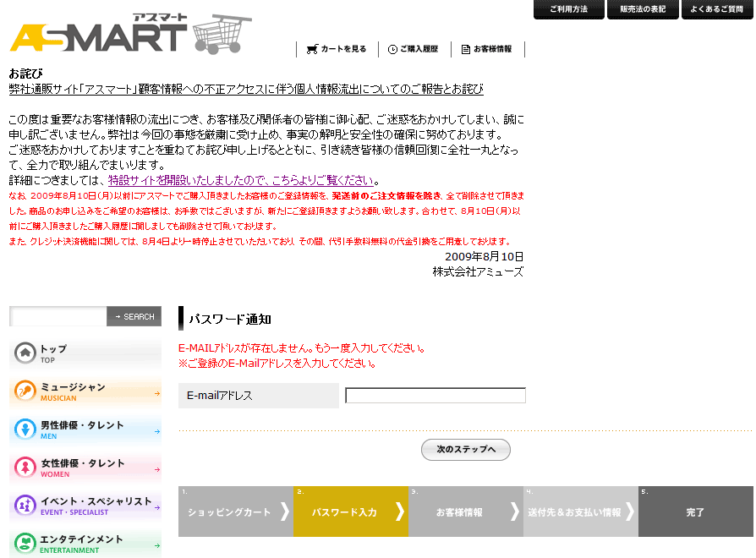The image size is (756, 558).
Task: View cart via カートを見る
Action: click(x=337, y=49)
